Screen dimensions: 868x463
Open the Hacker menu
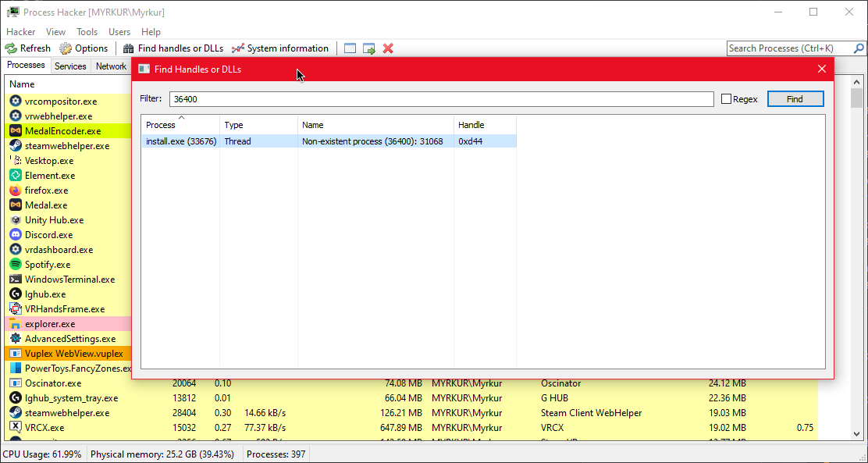click(x=20, y=31)
